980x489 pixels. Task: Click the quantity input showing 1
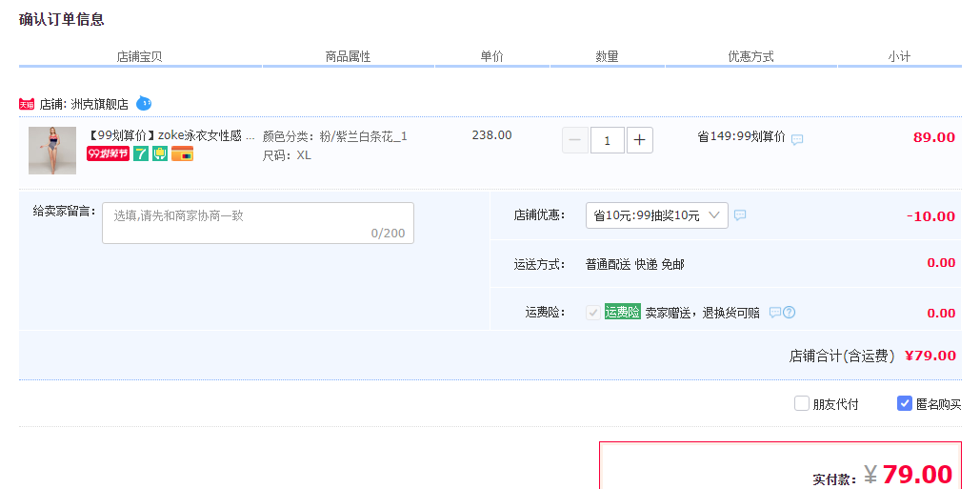click(608, 140)
